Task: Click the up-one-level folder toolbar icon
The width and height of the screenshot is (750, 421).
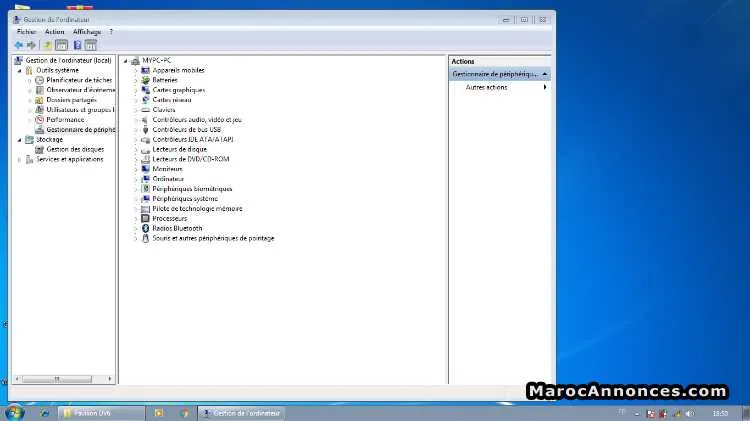Action: point(47,45)
